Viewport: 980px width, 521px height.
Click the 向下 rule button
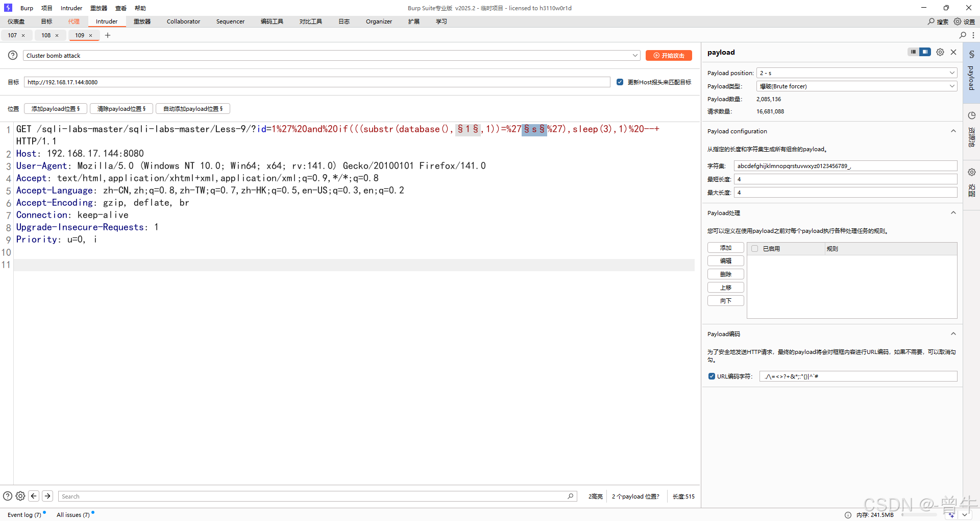[725, 301]
